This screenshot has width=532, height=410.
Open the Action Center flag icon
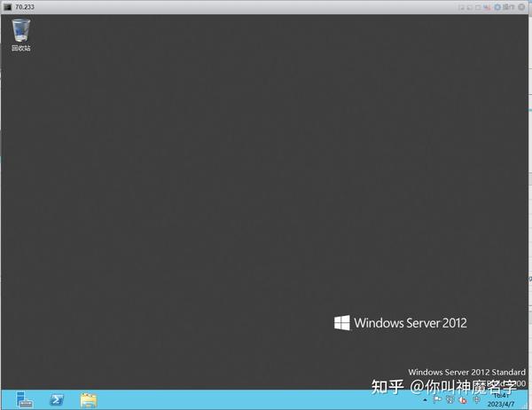437,400
